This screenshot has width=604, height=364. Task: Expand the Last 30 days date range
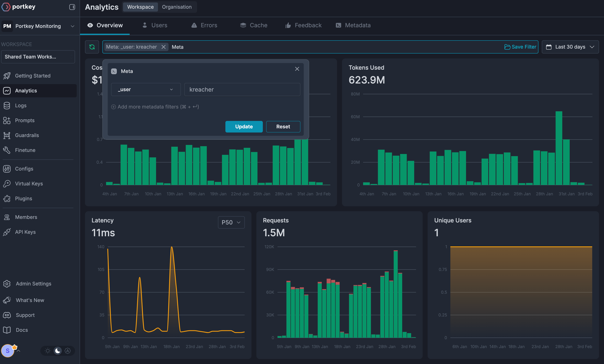point(570,47)
